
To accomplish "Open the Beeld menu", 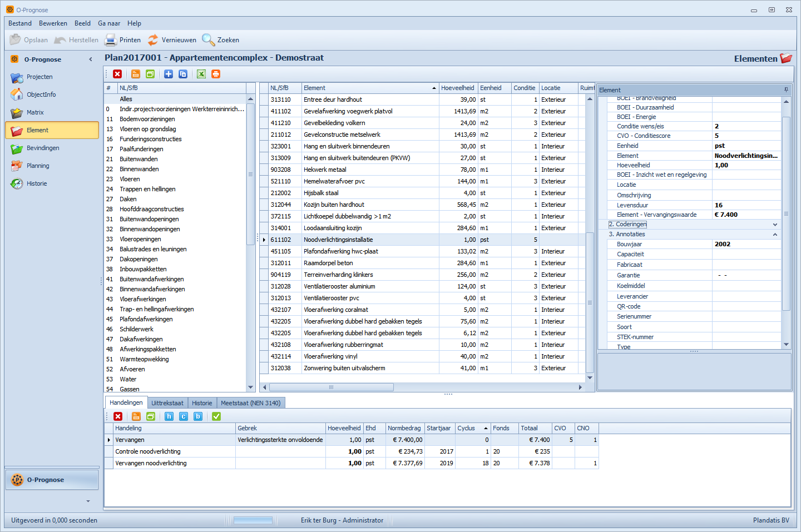I will [82, 23].
